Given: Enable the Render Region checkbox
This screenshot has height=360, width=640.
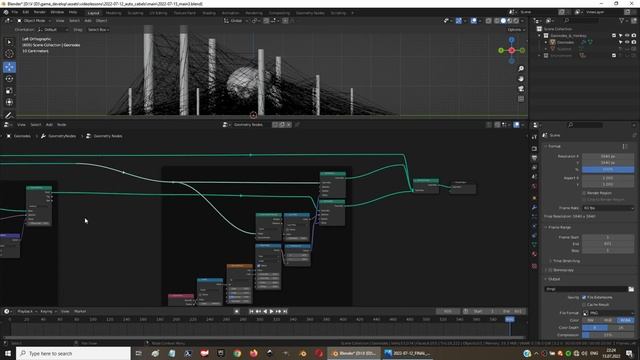Looking at the screenshot, I should (584, 193).
